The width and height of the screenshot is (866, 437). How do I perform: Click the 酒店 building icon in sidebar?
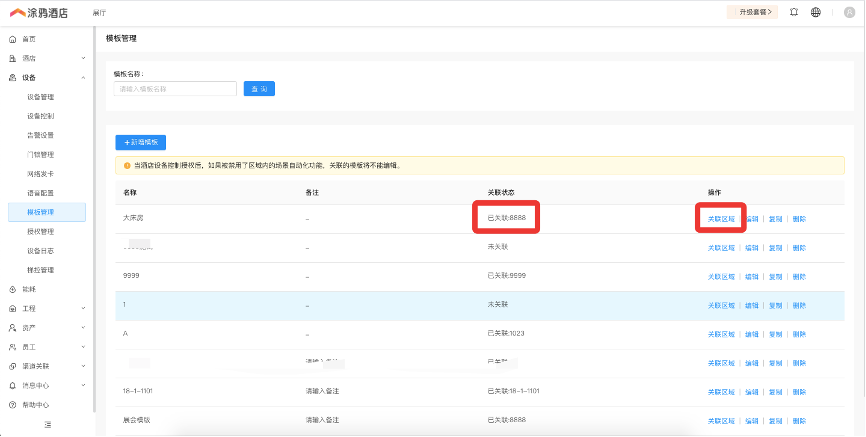pos(13,59)
